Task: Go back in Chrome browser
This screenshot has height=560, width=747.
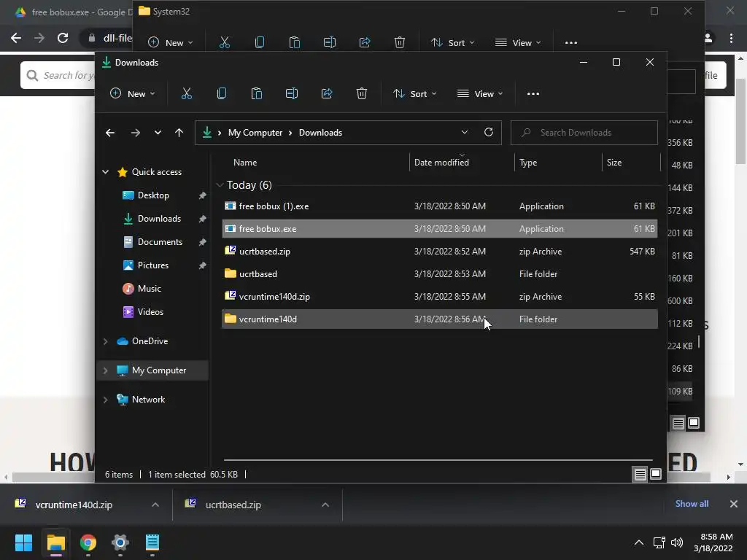Action: click(16, 38)
